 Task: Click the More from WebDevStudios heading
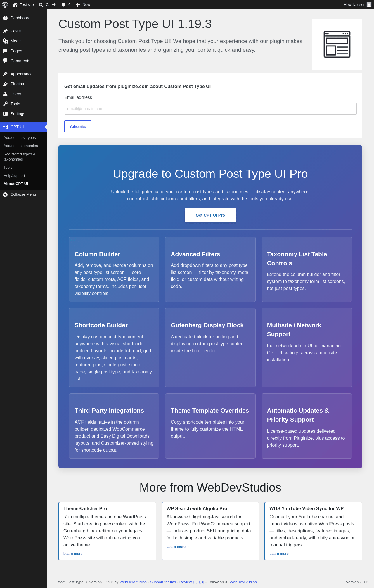point(210,487)
